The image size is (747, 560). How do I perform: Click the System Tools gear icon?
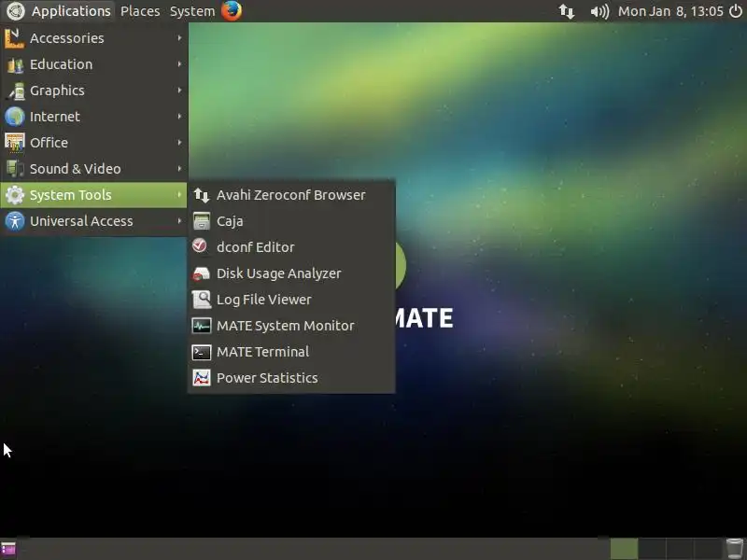coord(15,195)
